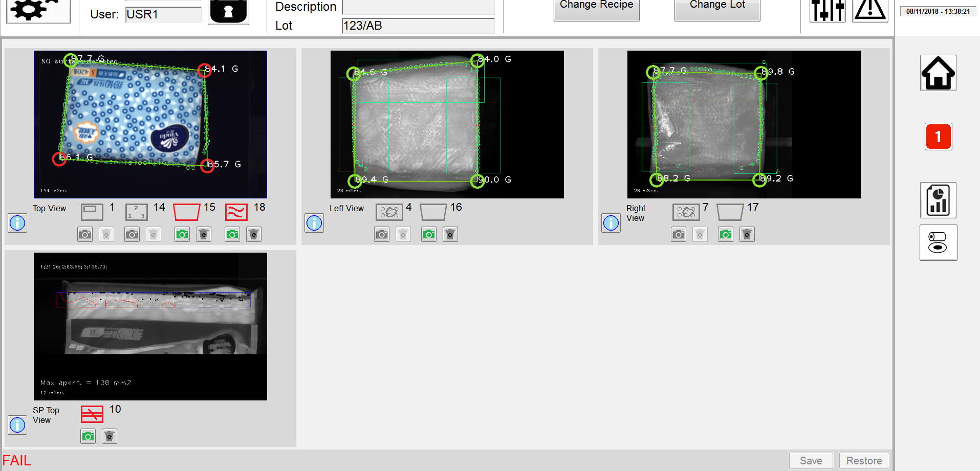Click trash icon under SP Top View tool 10
Viewport: 980px width, 471px height.
click(110, 436)
